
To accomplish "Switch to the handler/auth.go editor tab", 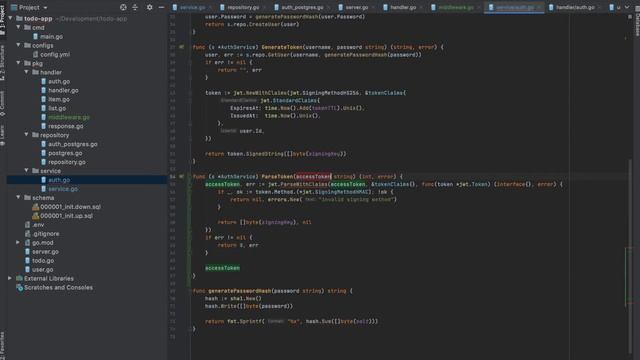I will coord(575,7).
